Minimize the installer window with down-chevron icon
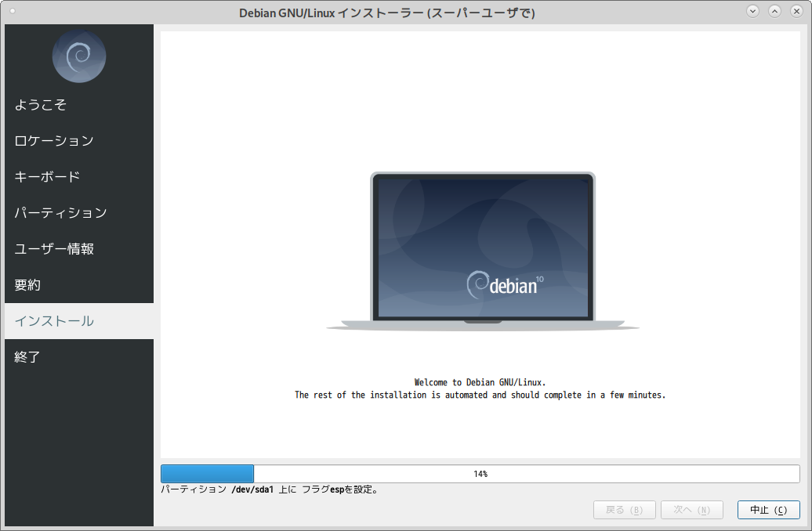 point(753,11)
